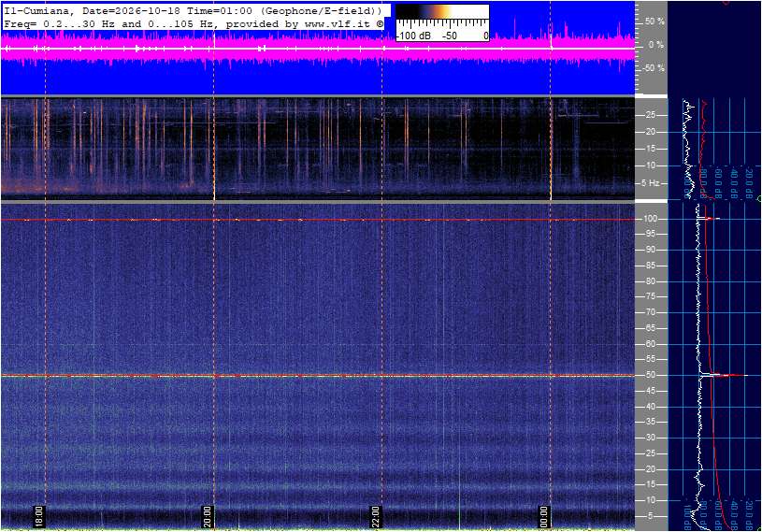
Task: Click the '65' frequency axis label
Action: [x=650, y=328]
